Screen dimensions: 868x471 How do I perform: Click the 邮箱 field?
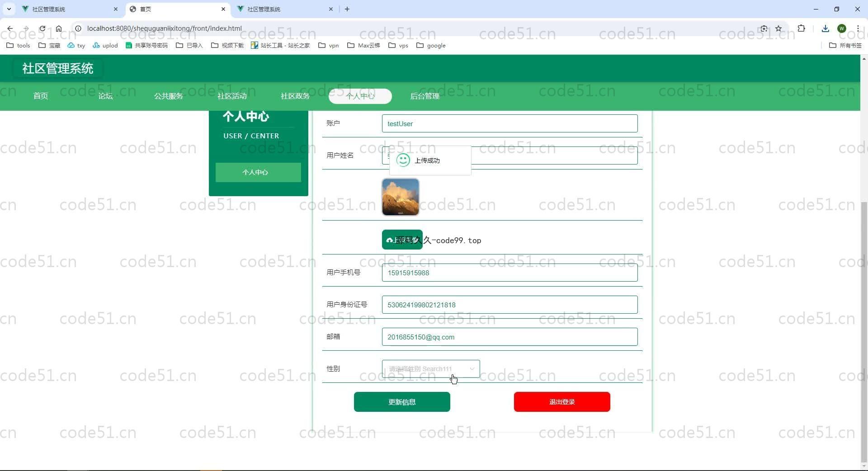(509, 337)
